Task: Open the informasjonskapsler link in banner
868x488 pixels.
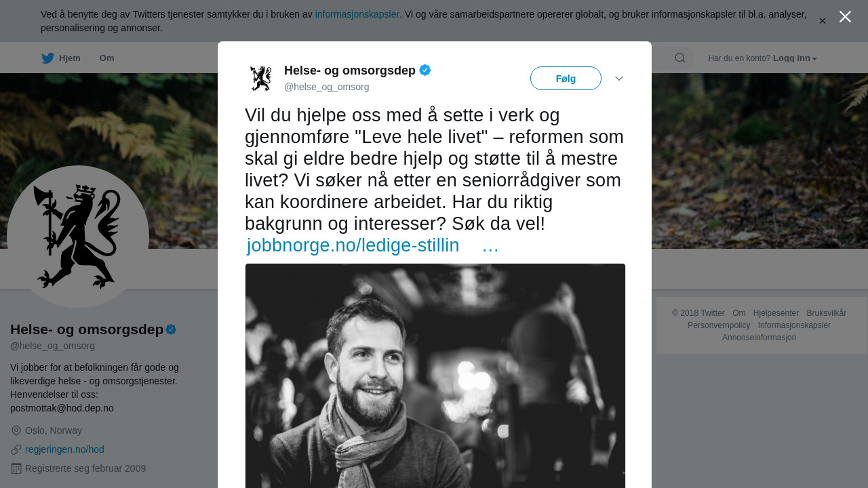Action: point(357,14)
